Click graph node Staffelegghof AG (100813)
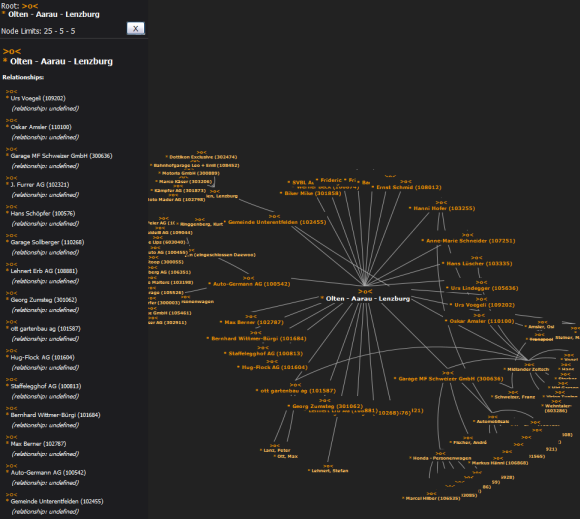Viewport: 580px width, 519px height. [x=266, y=354]
